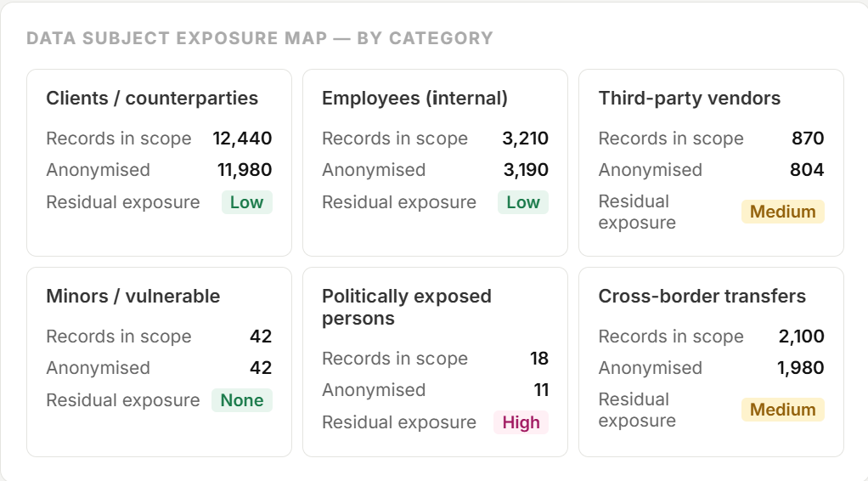Screen dimensions: 868x481
Task: Open the Politically exposed persons card
Action: (435, 362)
